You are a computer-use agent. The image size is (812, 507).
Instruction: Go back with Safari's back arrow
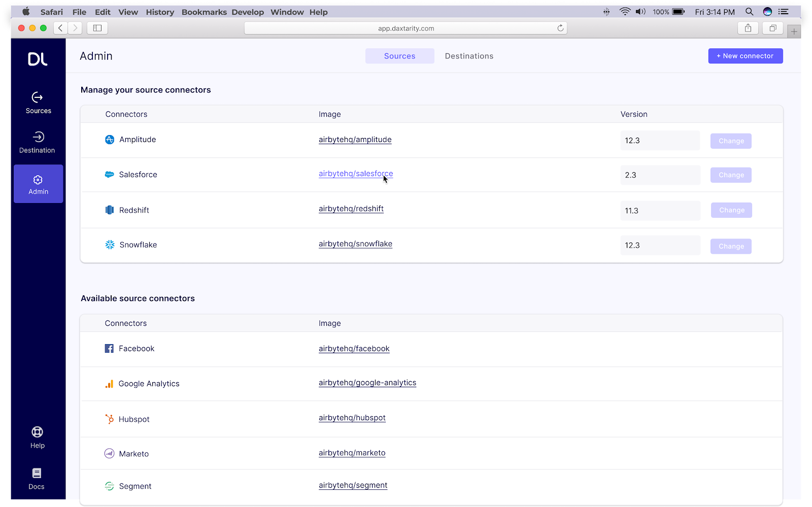click(x=60, y=28)
